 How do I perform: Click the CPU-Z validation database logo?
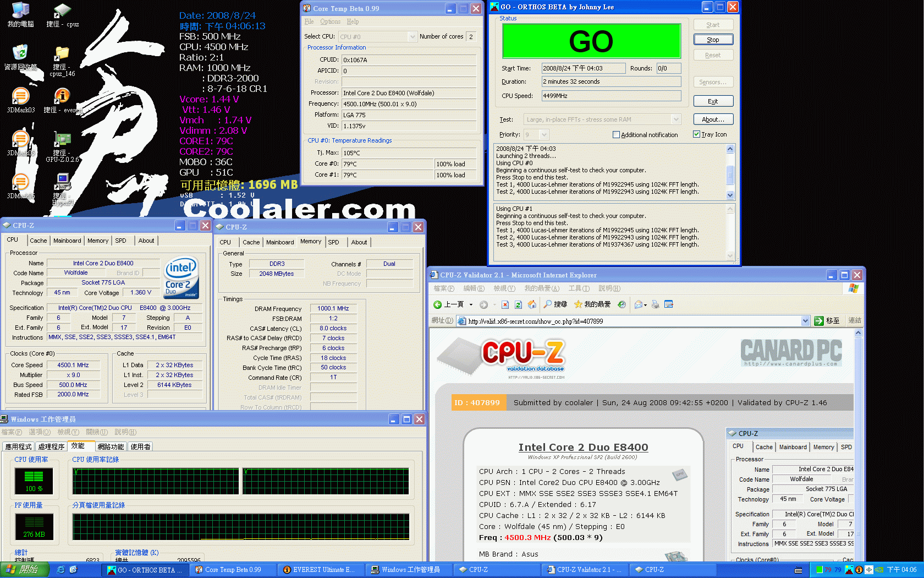502,357
